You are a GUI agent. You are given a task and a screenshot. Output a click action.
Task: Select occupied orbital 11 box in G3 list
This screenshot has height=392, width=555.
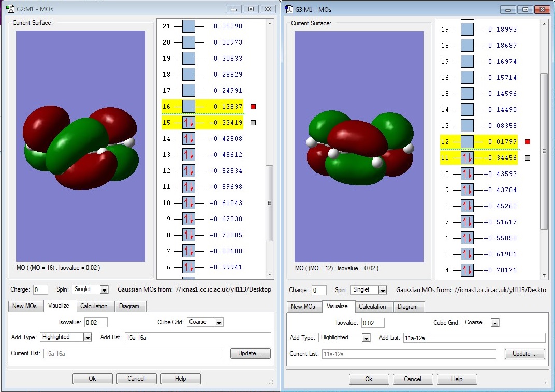point(467,158)
